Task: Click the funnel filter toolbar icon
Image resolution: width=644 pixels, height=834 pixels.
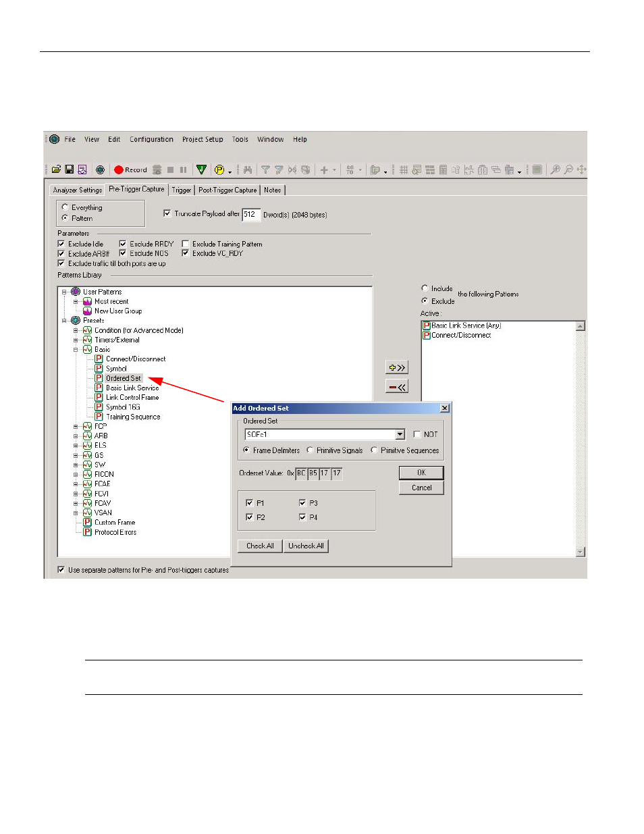Action: pos(265,170)
